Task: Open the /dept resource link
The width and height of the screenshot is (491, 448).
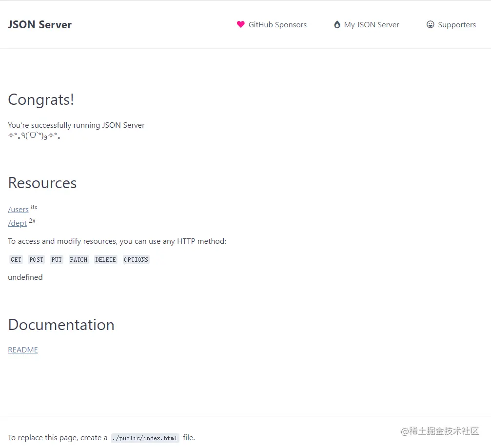Action: (17, 223)
